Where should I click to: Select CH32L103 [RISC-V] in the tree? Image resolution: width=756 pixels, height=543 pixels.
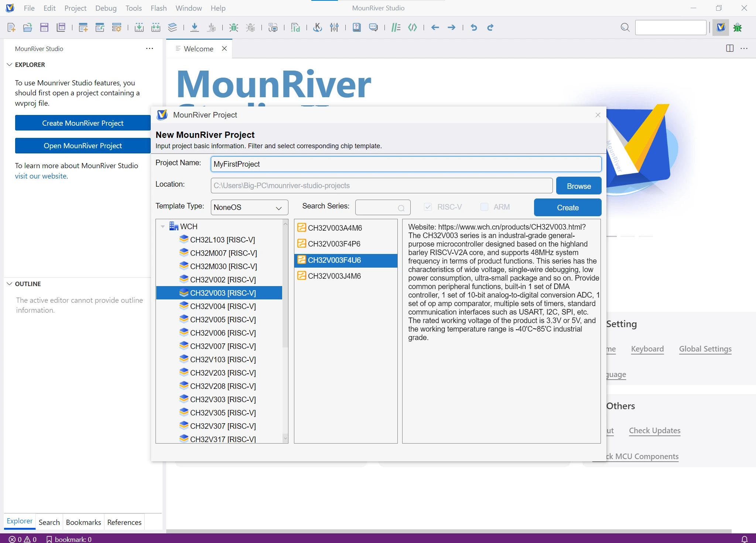pos(219,240)
